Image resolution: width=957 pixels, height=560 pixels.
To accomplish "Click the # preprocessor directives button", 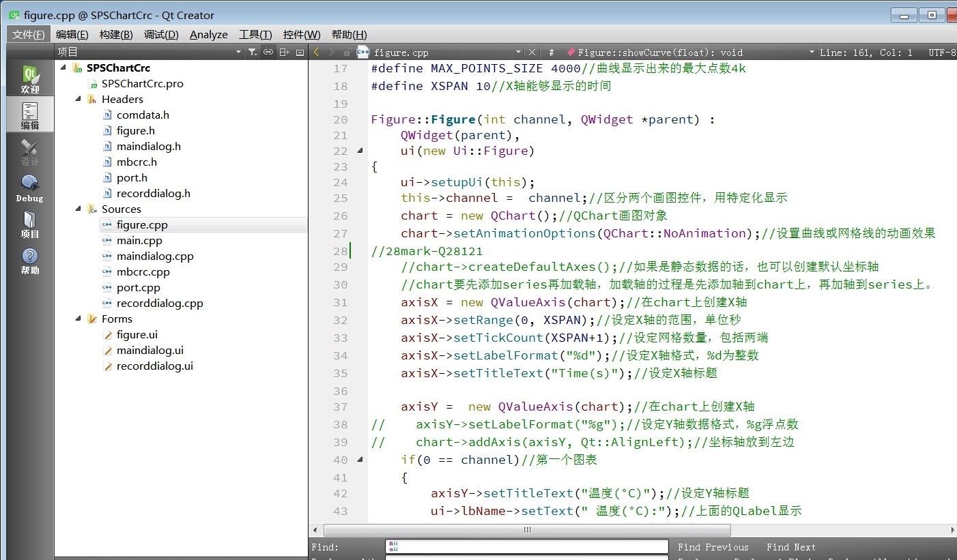I will [552, 52].
